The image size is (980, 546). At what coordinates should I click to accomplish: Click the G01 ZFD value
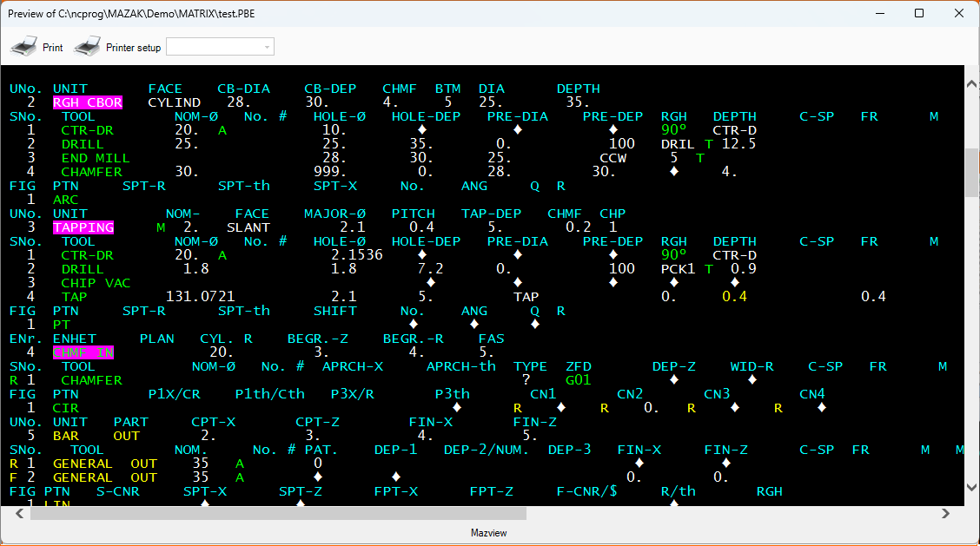click(x=578, y=380)
